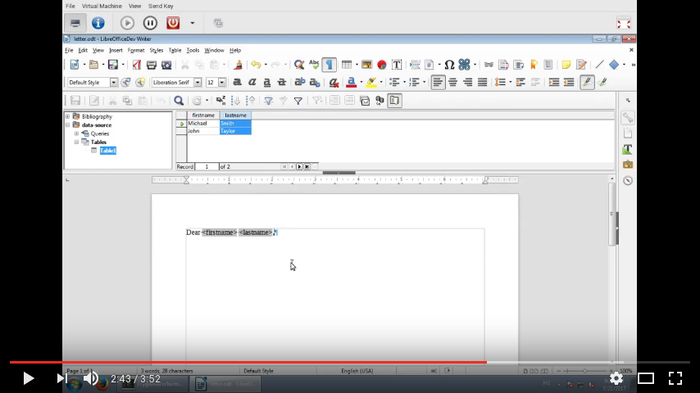Toggle Data Source Explorer button

click(x=395, y=100)
